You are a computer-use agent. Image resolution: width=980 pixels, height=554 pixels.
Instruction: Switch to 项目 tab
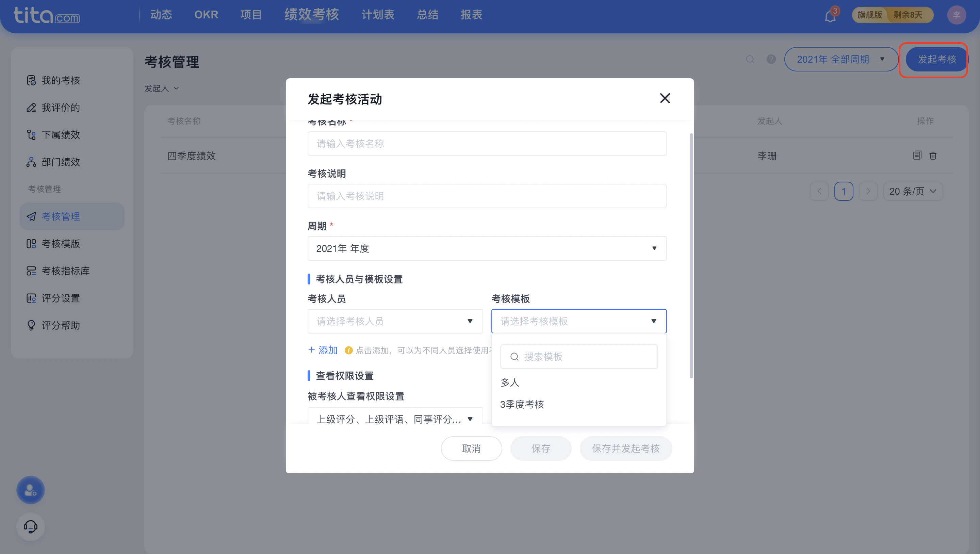coord(251,15)
